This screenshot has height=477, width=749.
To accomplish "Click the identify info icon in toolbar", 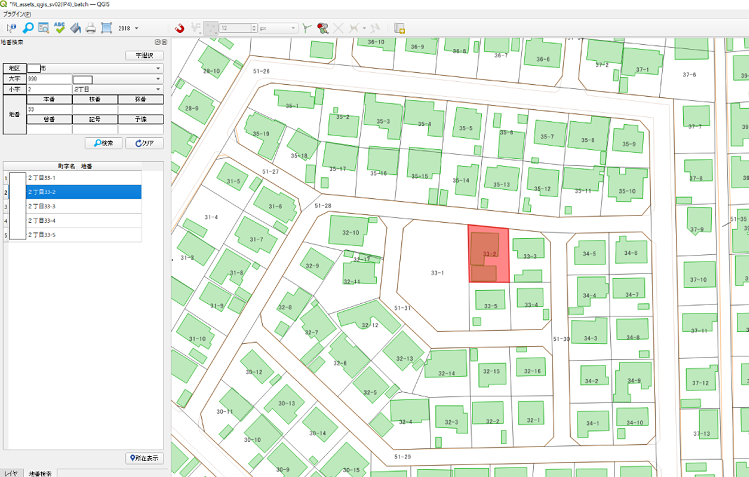I will tap(12, 28).
